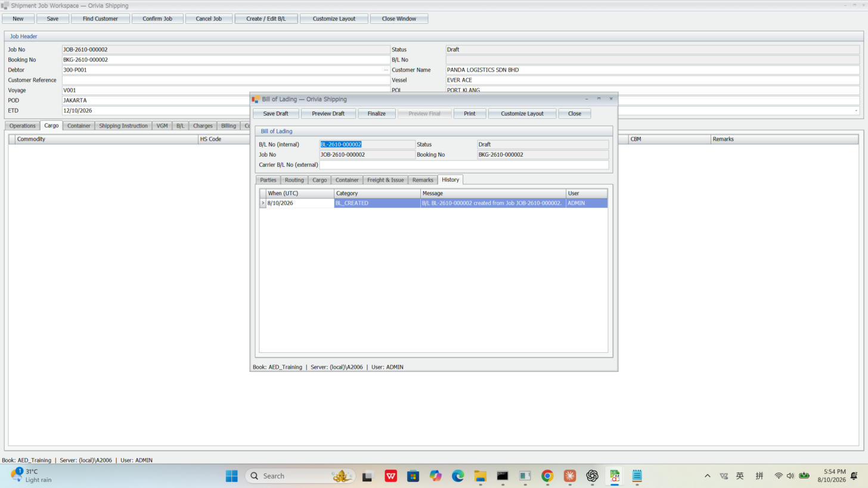868x488 pixels.
Task: Open the terminal window from the taskbar
Action: (503, 475)
